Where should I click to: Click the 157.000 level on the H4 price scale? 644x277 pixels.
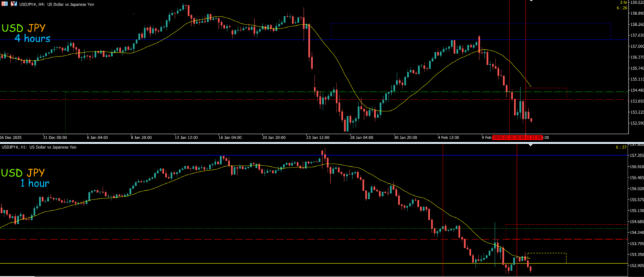point(635,47)
